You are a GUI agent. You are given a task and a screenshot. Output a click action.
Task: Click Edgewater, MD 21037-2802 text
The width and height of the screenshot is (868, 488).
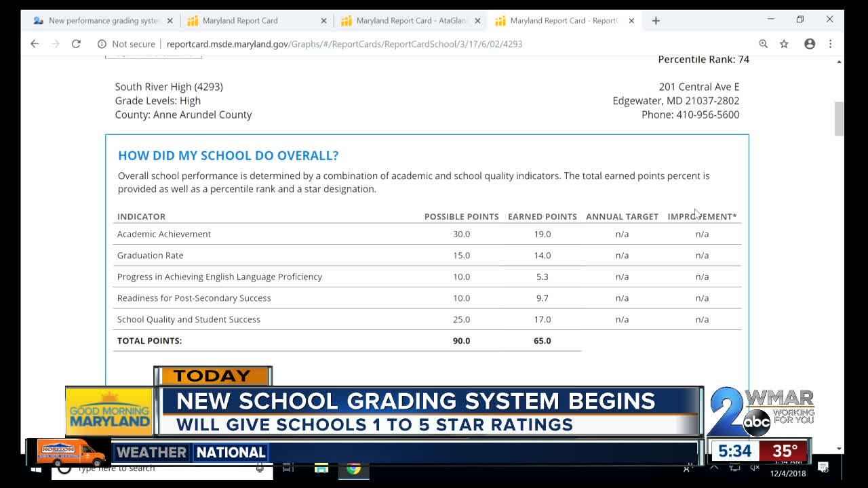coord(676,100)
